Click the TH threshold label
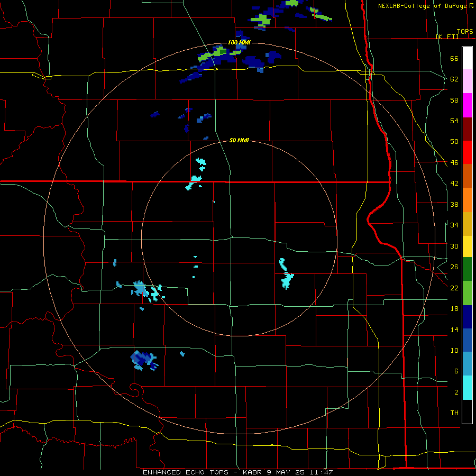 [x=454, y=413]
